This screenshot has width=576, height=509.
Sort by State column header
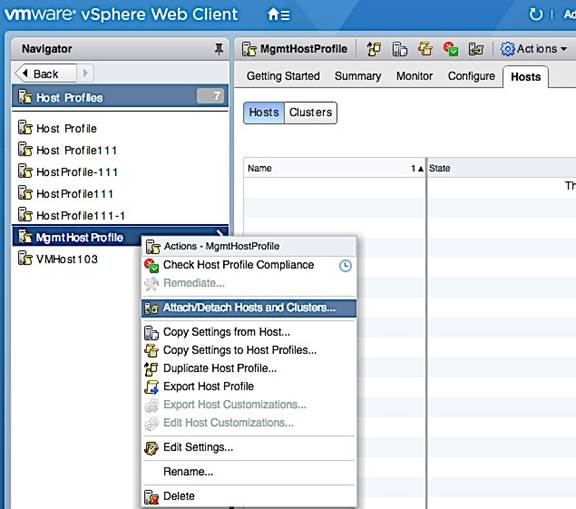pos(501,168)
